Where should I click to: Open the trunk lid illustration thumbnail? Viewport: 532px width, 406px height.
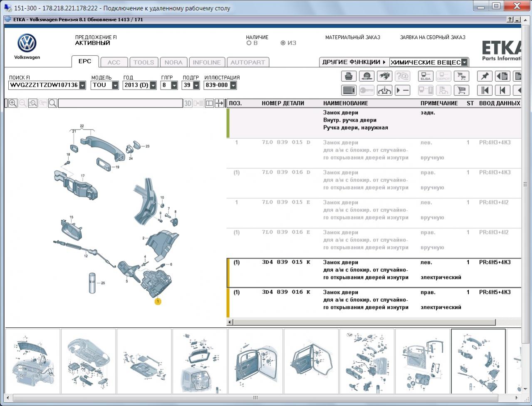[32, 361]
